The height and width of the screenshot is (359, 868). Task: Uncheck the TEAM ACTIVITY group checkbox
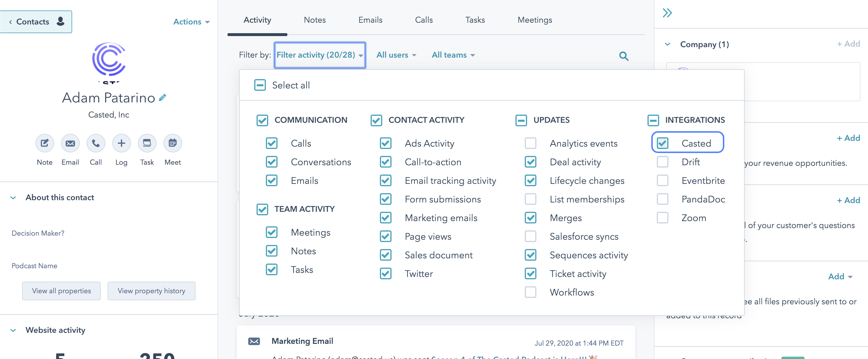click(262, 209)
